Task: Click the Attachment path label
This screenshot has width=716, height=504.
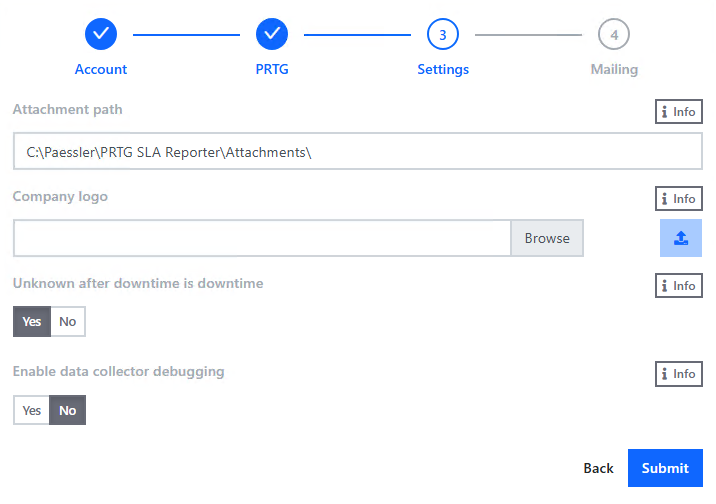Action: (x=68, y=110)
